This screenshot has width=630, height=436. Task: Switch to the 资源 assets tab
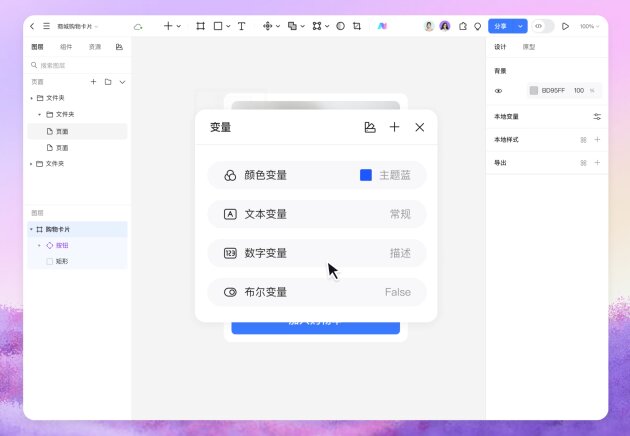point(95,47)
